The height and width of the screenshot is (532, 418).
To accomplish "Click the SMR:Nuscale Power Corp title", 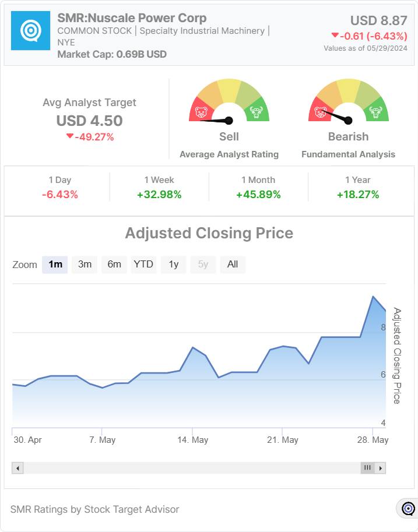I will [x=132, y=18].
